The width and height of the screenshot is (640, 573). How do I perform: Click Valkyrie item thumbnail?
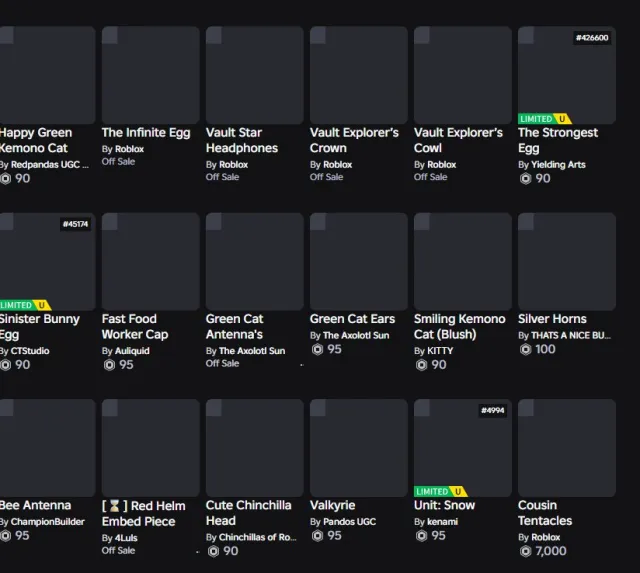coord(359,448)
